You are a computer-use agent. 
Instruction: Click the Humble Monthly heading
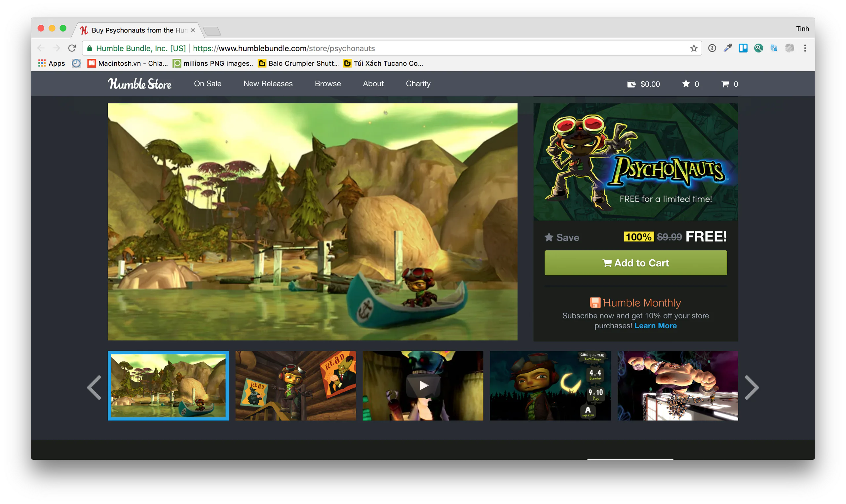pyautogui.click(x=635, y=303)
